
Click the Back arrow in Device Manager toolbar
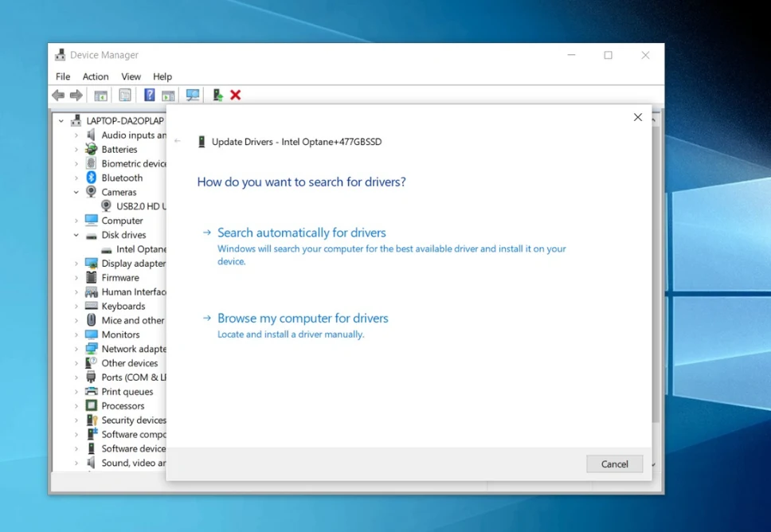(x=58, y=95)
